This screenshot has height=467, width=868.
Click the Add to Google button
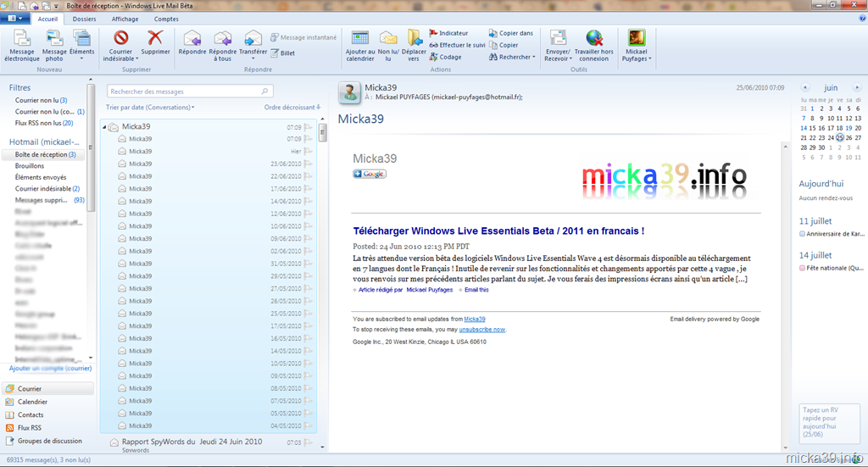tap(370, 174)
